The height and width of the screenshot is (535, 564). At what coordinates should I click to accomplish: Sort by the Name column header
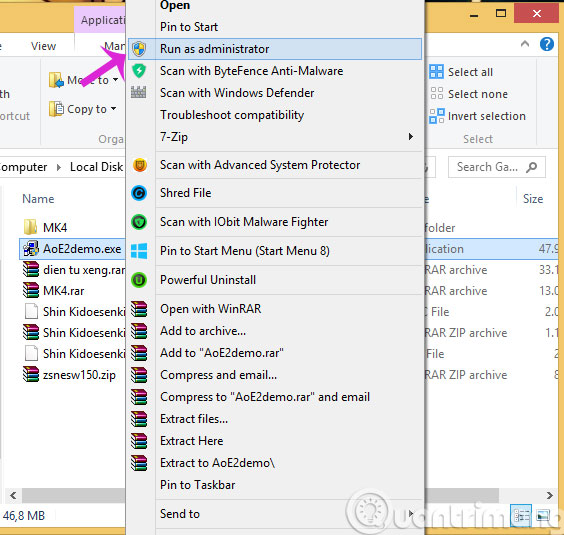pos(38,199)
